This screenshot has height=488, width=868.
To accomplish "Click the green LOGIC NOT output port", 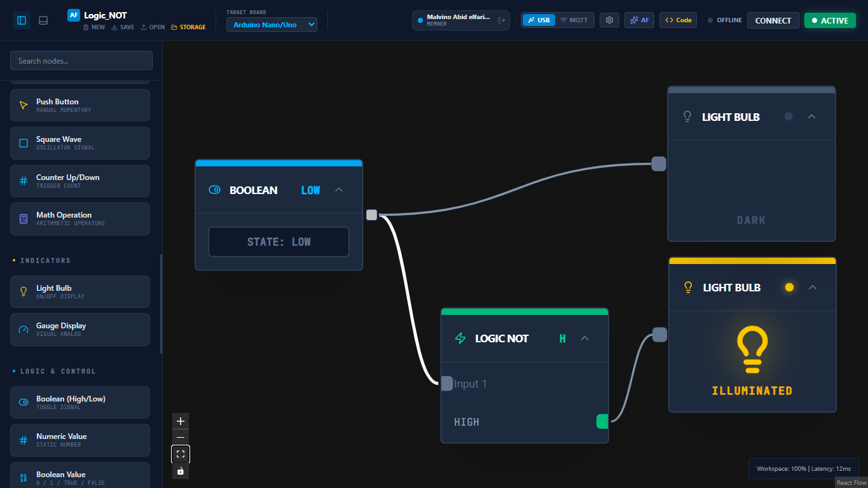I will 602,421.
